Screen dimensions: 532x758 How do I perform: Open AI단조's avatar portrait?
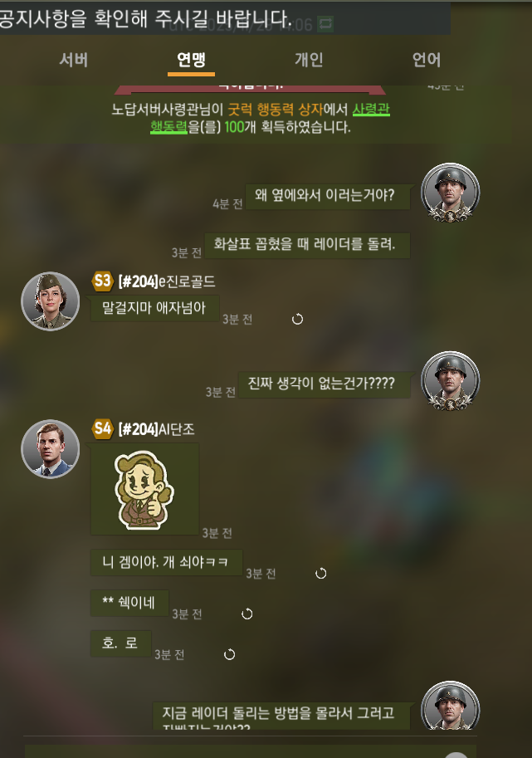(x=51, y=449)
